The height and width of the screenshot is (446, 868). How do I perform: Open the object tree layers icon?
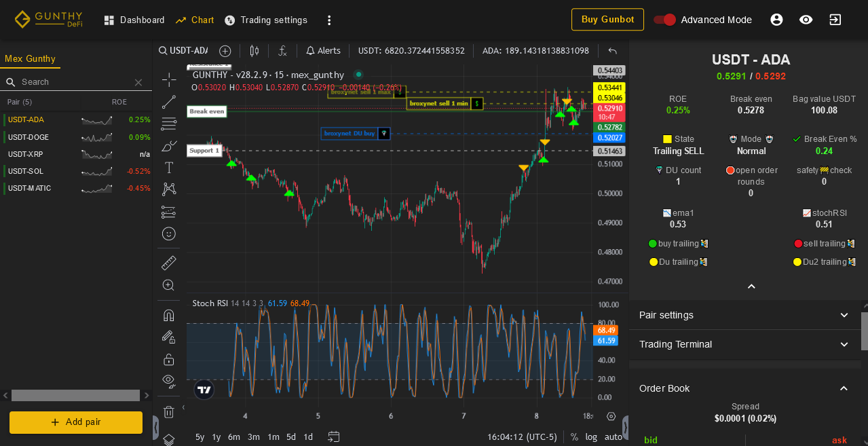[x=169, y=439]
